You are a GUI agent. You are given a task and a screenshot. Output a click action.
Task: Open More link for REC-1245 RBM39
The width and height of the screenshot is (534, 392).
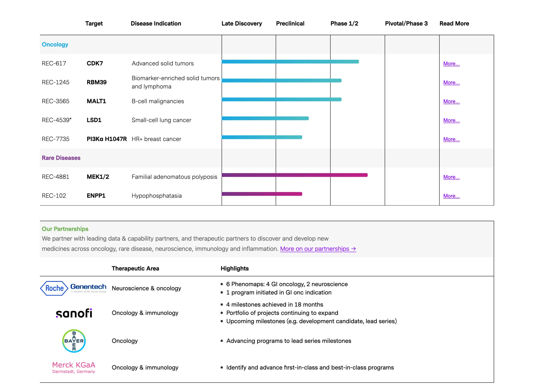tap(451, 83)
